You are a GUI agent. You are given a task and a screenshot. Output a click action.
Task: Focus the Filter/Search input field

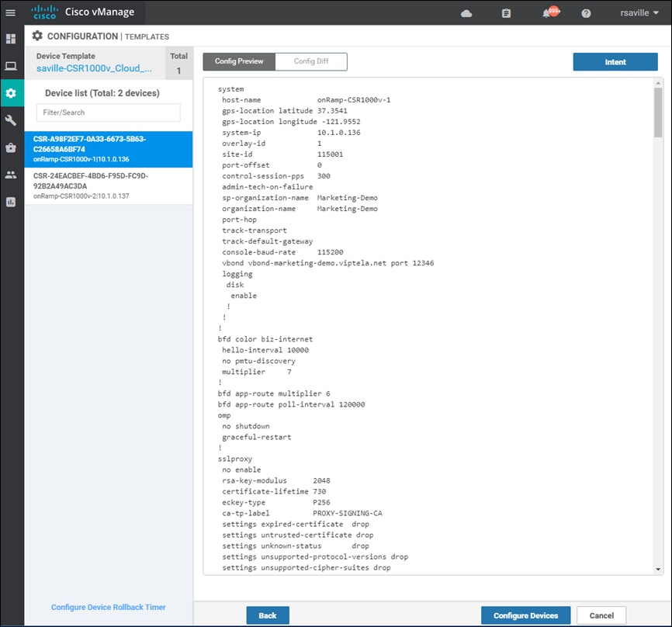(x=109, y=113)
